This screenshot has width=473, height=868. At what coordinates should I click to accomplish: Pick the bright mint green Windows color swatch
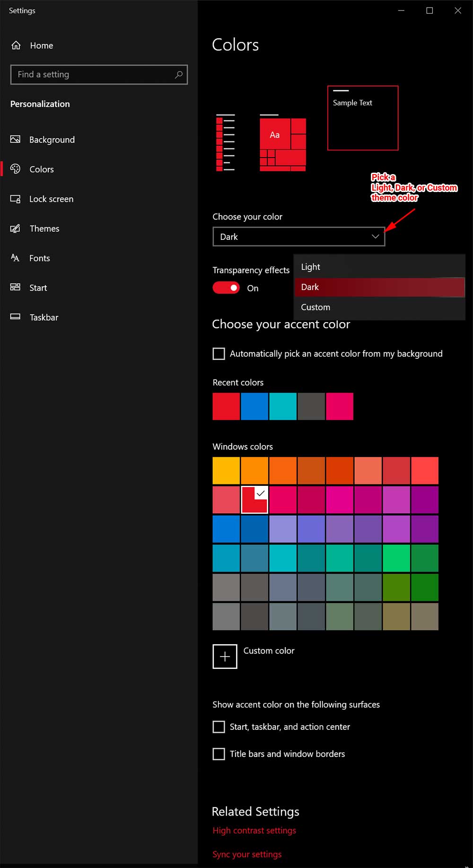point(396,558)
